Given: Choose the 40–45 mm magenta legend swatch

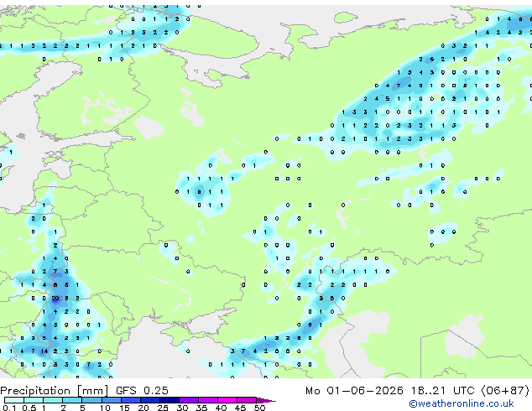Looking at the screenshot, I should [x=227, y=400].
